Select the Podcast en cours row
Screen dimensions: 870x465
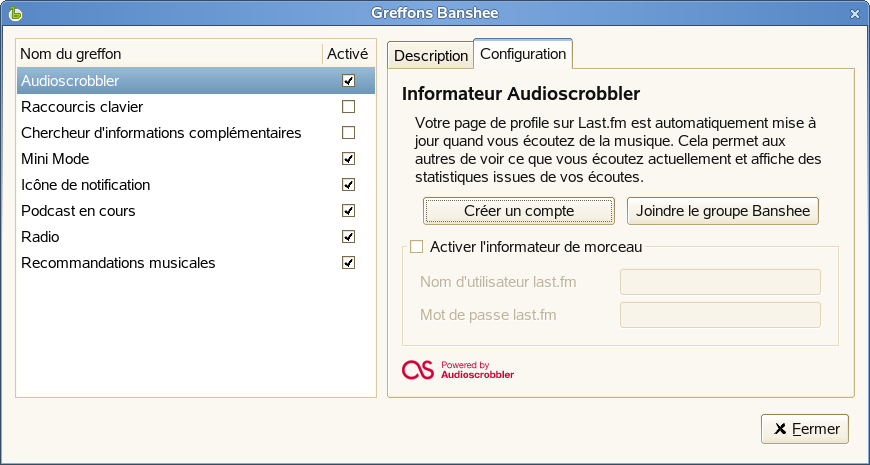tap(196, 211)
